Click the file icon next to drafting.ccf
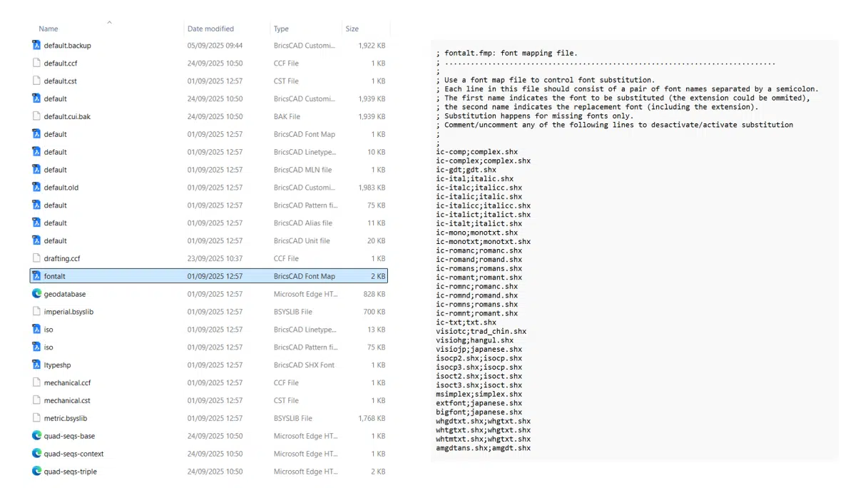The width and height of the screenshot is (868, 488). 36,258
